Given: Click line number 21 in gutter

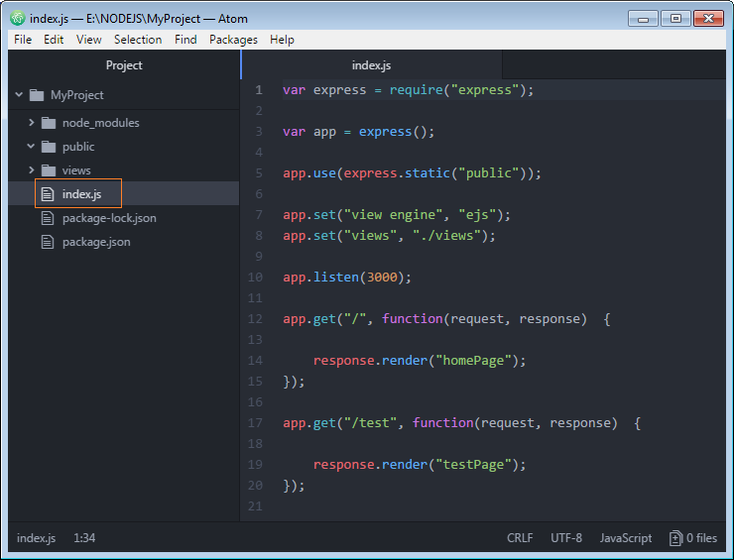Looking at the screenshot, I should 255,506.
